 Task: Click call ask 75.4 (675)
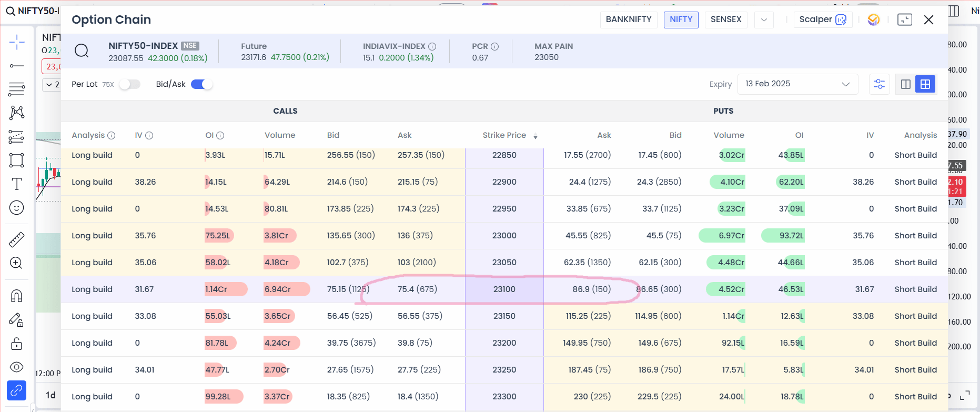point(417,289)
